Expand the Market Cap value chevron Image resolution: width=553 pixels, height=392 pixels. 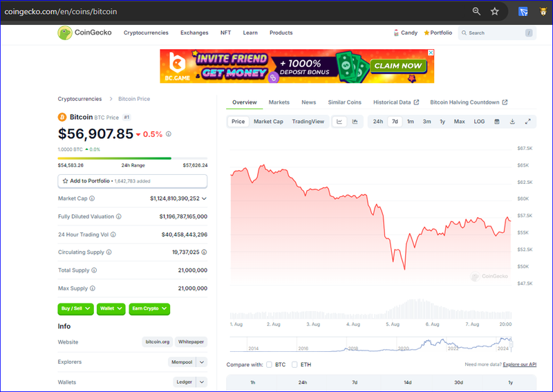click(x=204, y=198)
